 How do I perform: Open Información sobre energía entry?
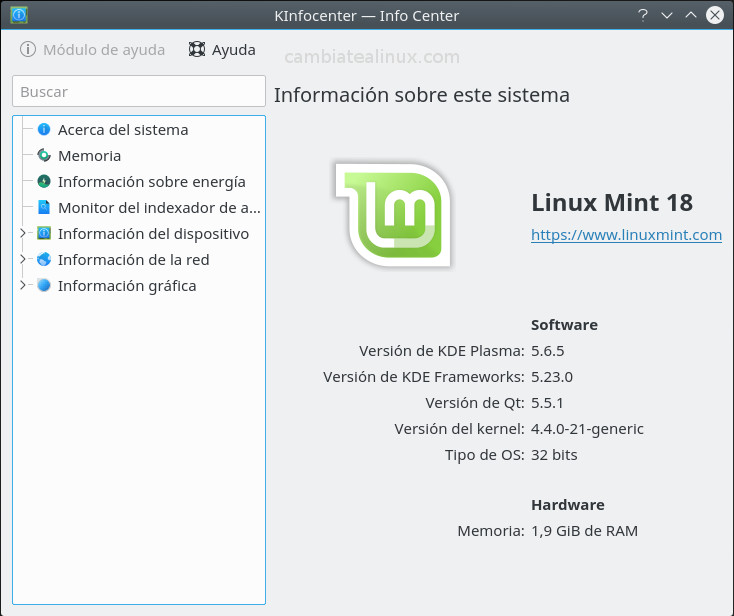152,182
